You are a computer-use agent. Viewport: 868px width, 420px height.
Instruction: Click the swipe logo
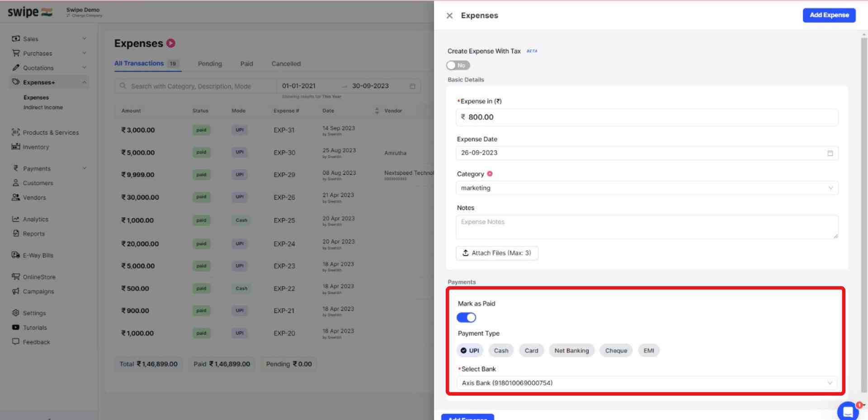30,12
